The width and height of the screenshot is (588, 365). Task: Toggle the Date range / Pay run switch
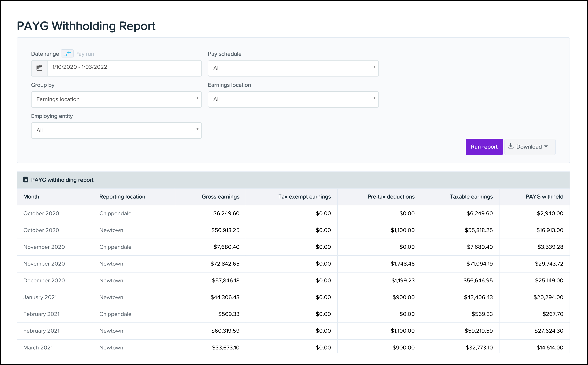click(x=67, y=54)
